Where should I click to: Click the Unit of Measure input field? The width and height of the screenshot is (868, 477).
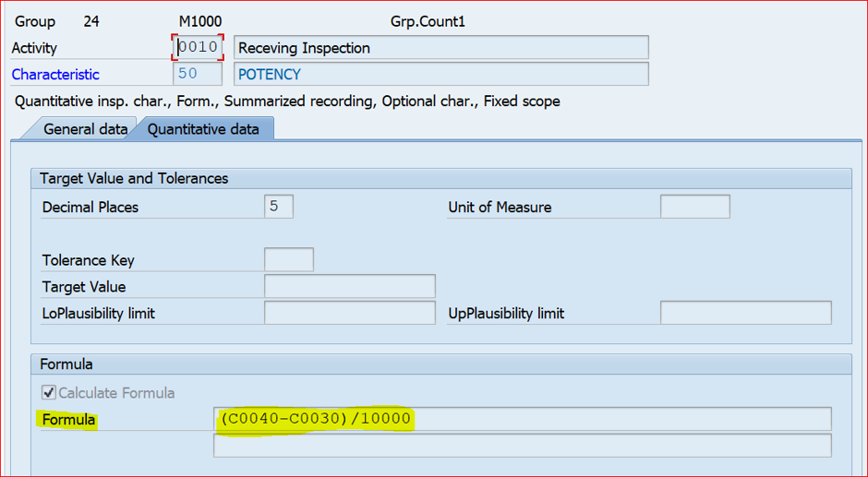coord(695,207)
